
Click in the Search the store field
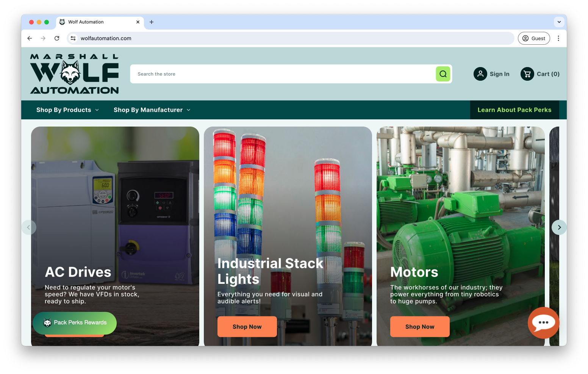click(x=283, y=74)
